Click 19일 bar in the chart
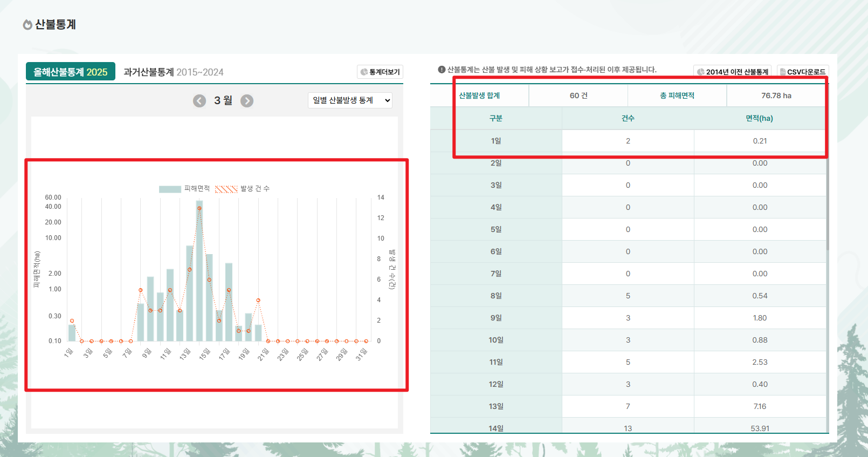The width and height of the screenshot is (868, 457). pyautogui.click(x=249, y=327)
